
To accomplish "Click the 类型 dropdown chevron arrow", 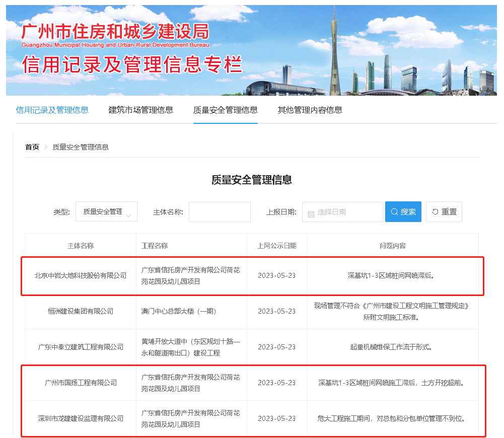I will (x=128, y=215).
